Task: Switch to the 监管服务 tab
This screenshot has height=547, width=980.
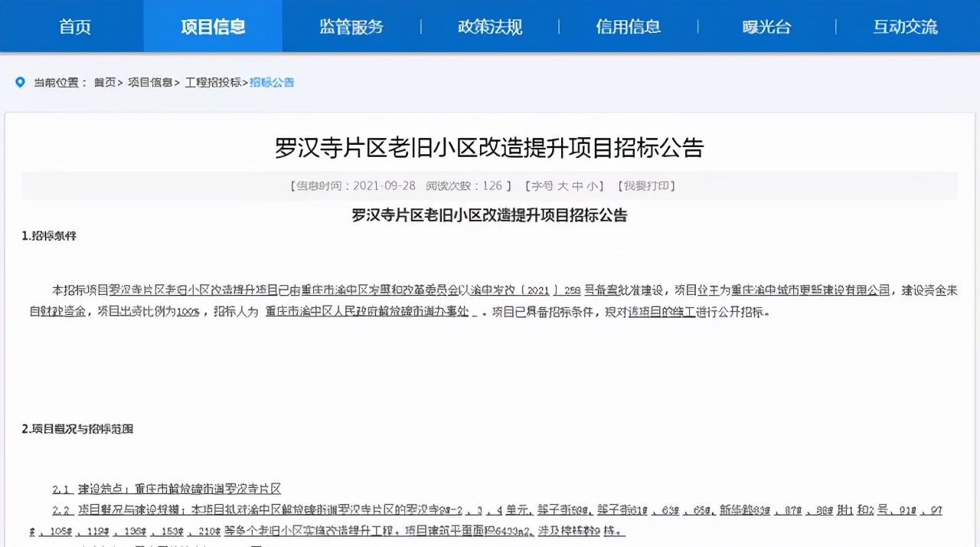Action: pos(350,26)
